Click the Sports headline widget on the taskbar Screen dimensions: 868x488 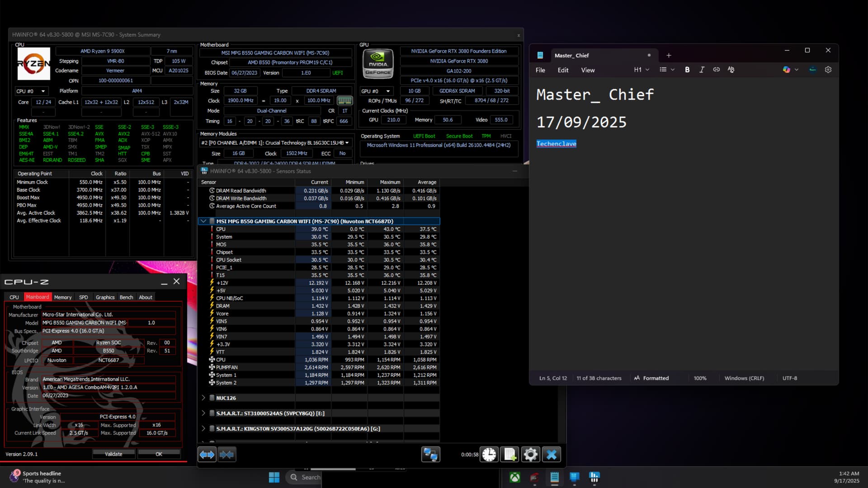[x=38, y=477]
